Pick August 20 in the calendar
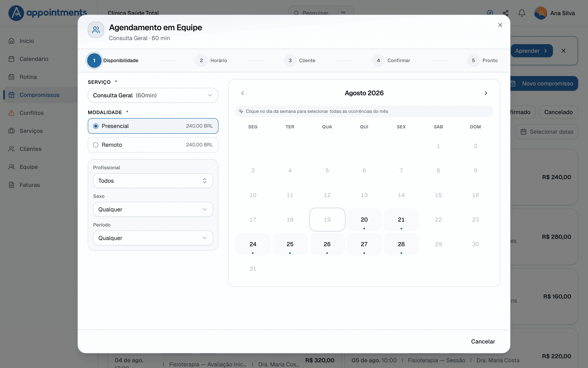This screenshot has width=588, height=368. pyautogui.click(x=364, y=220)
